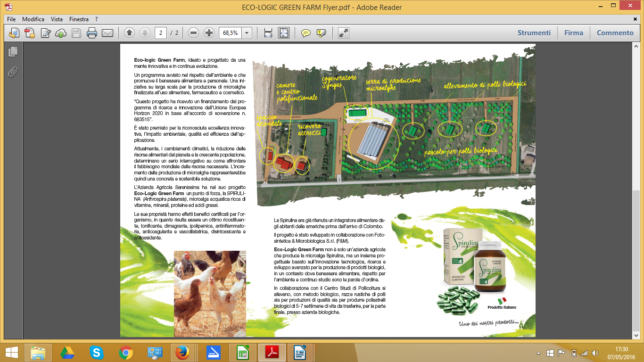This screenshot has width=644, height=362.
Task: Open the page thumbnails panel
Action: point(13,52)
